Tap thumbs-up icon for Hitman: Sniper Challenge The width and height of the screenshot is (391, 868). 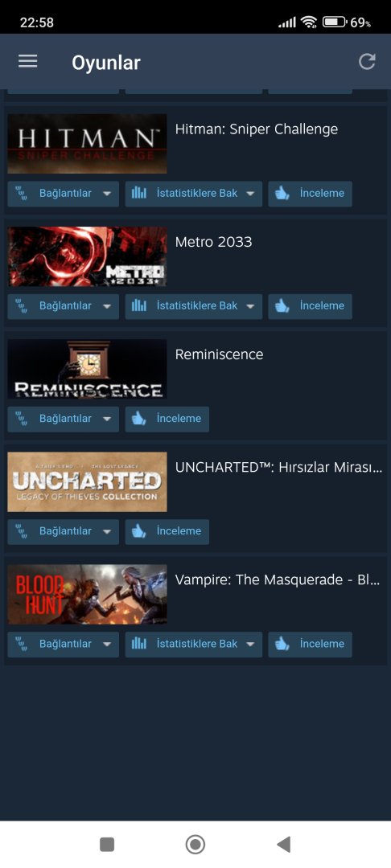[x=282, y=193]
